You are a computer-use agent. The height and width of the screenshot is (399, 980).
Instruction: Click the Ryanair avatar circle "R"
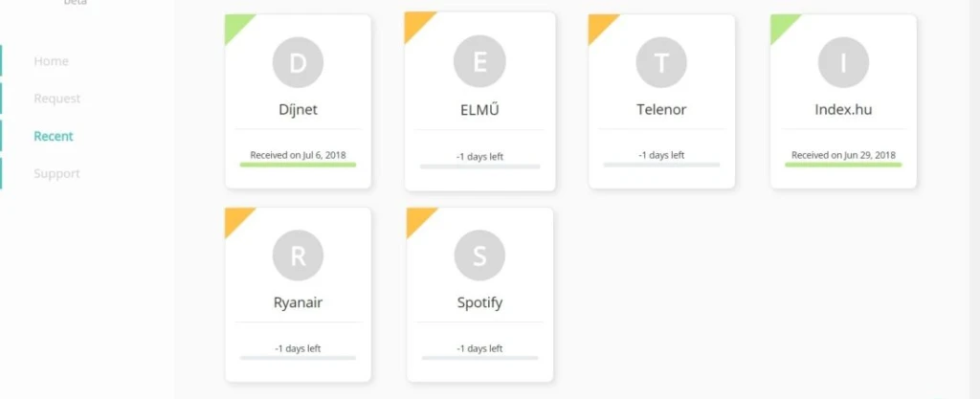pyautogui.click(x=298, y=256)
